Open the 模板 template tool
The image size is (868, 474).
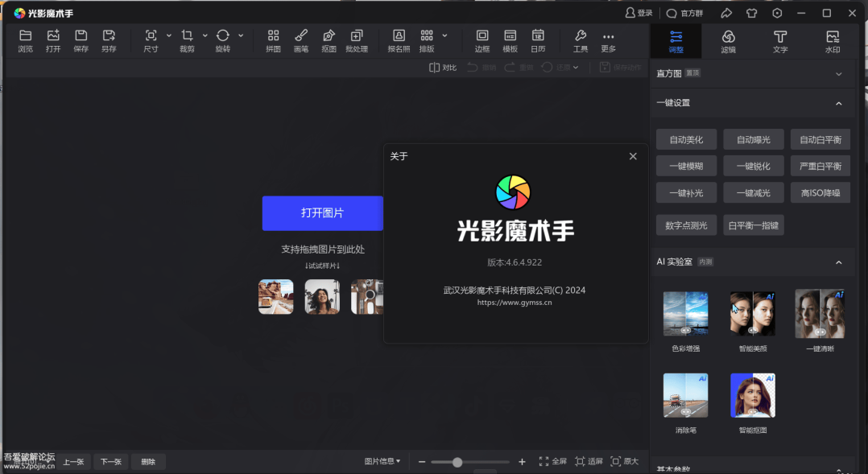point(510,41)
